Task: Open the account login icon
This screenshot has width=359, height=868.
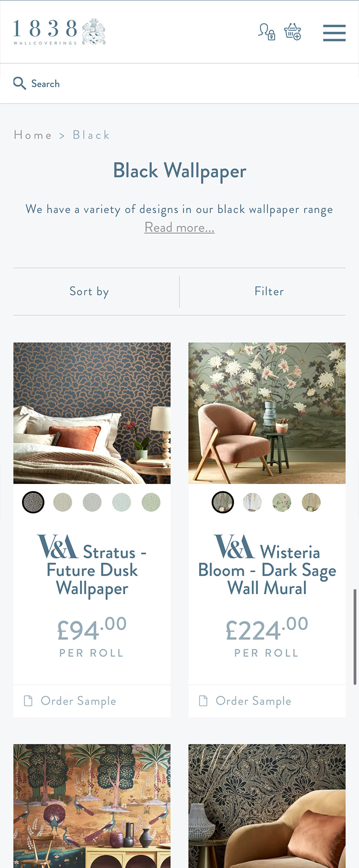Action: tap(267, 32)
